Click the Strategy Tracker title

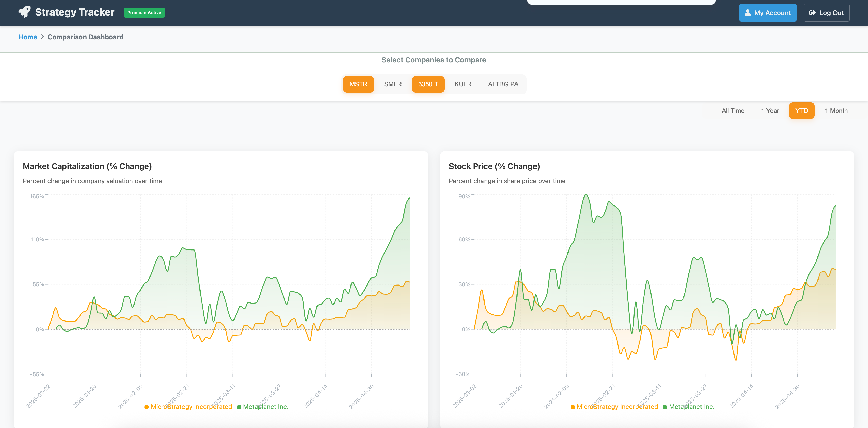75,12
